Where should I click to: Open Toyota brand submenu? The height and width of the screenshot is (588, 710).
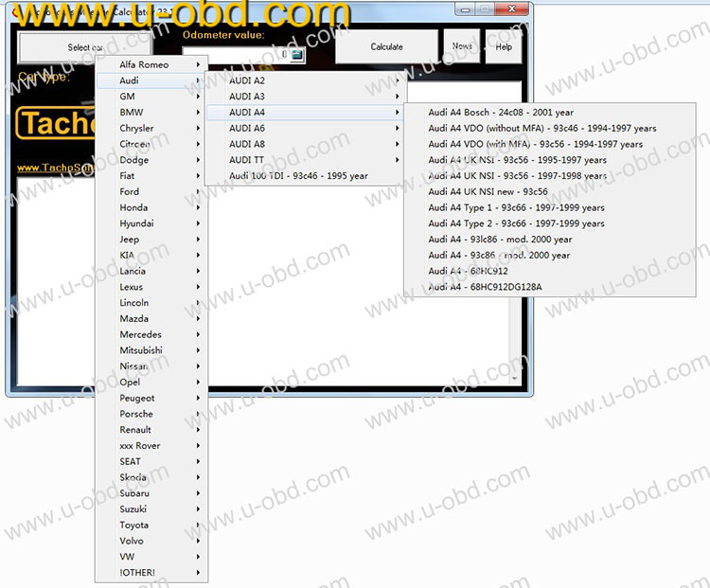151,525
